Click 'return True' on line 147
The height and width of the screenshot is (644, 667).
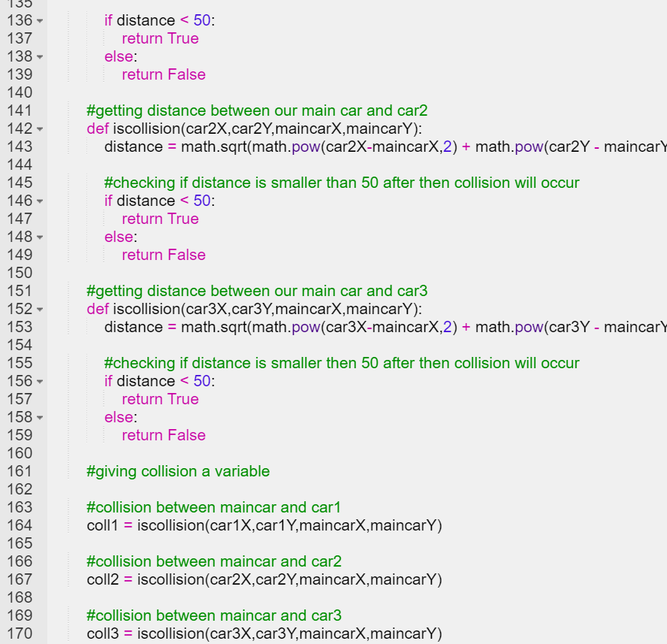tap(160, 219)
